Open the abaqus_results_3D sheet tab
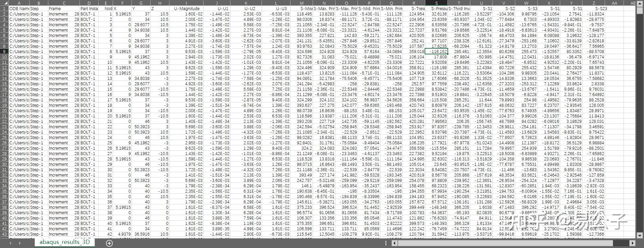 [64, 242]
